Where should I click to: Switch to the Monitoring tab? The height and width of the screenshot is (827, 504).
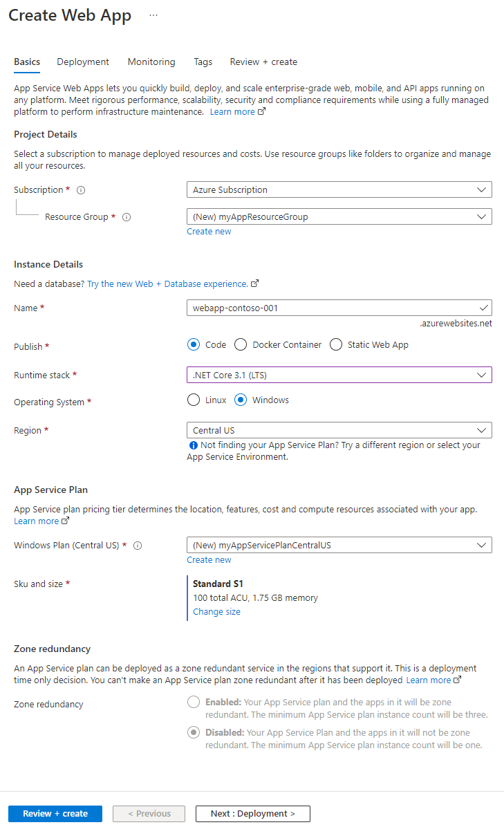[151, 62]
